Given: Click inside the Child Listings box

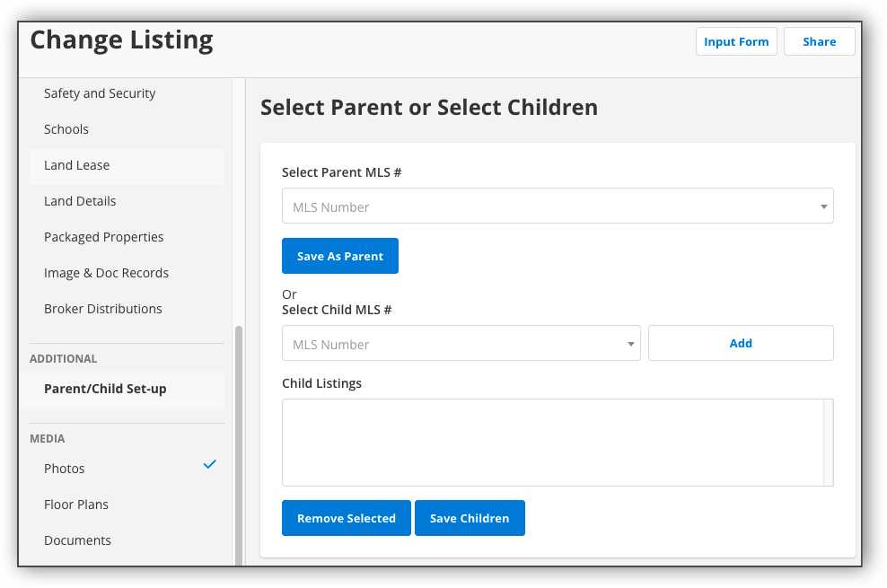Looking at the screenshot, I should click(552, 443).
